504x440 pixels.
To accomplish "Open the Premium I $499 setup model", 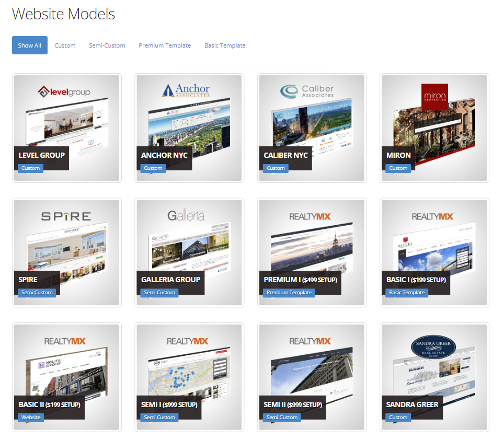I will [x=312, y=240].
